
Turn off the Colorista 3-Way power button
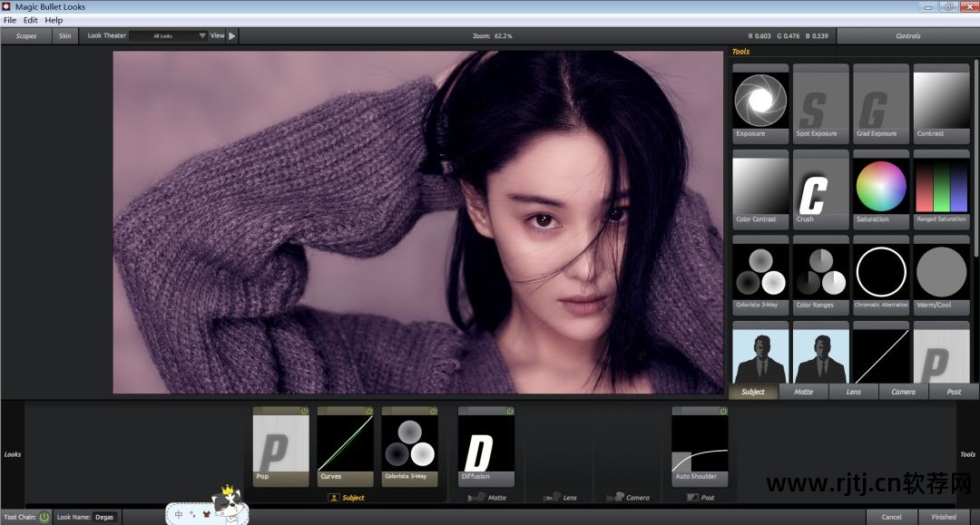[x=433, y=411]
